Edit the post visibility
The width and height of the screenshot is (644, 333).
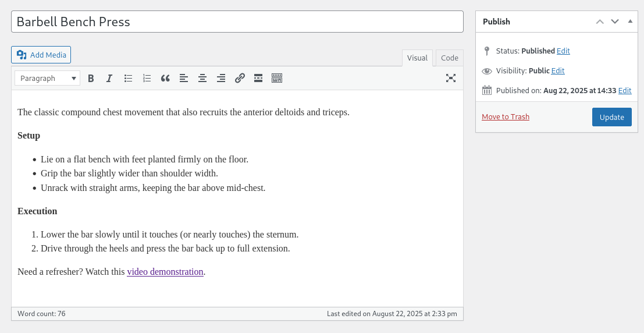558,70
